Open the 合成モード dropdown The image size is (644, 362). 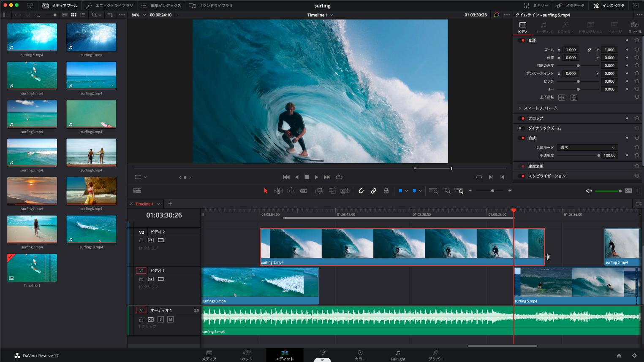(587, 147)
